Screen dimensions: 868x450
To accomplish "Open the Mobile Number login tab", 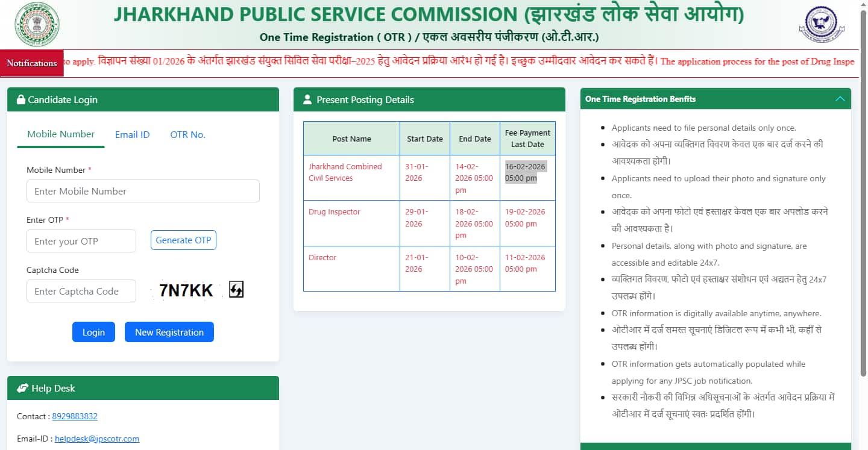I will tap(61, 134).
